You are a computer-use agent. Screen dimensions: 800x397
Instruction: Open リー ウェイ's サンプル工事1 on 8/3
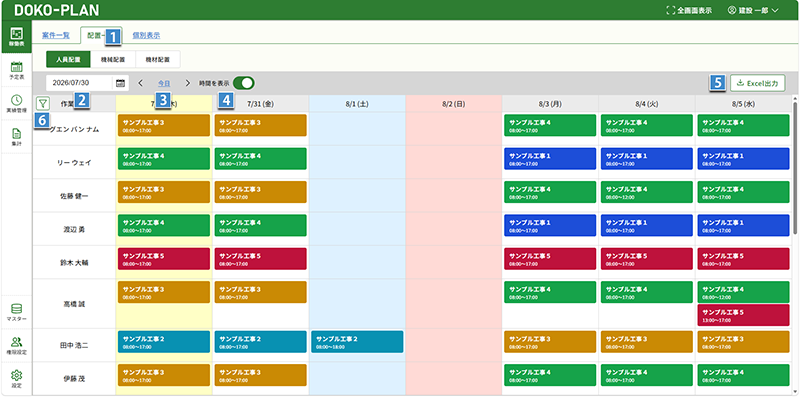(550, 159)
